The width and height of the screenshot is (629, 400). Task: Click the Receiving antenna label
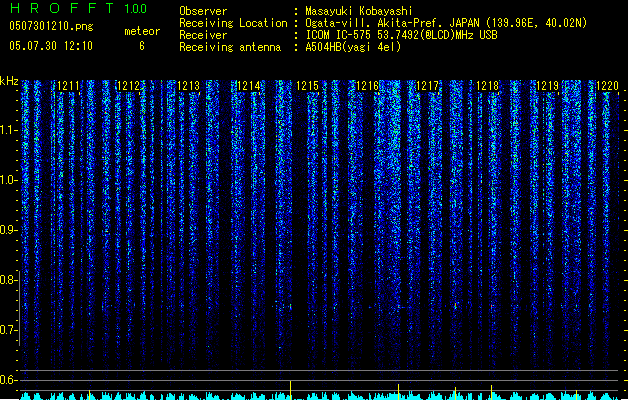coord(230,47)
